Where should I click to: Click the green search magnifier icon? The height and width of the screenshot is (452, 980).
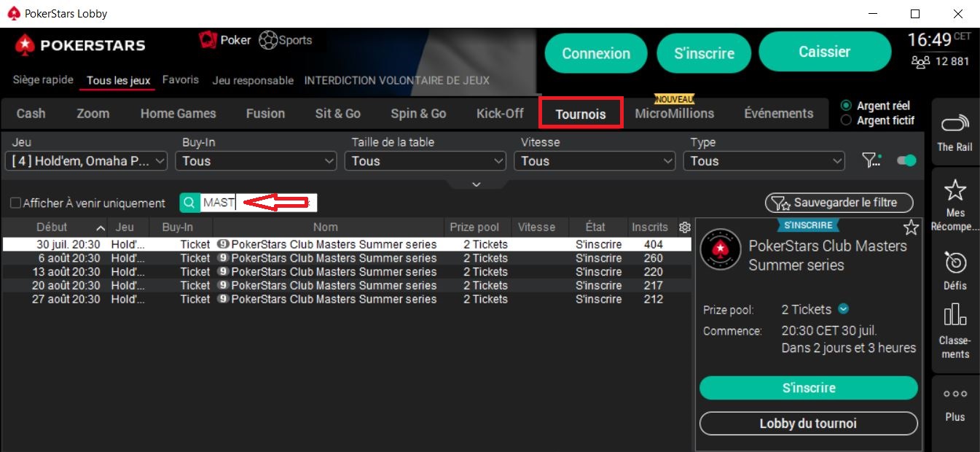[189, 203]
